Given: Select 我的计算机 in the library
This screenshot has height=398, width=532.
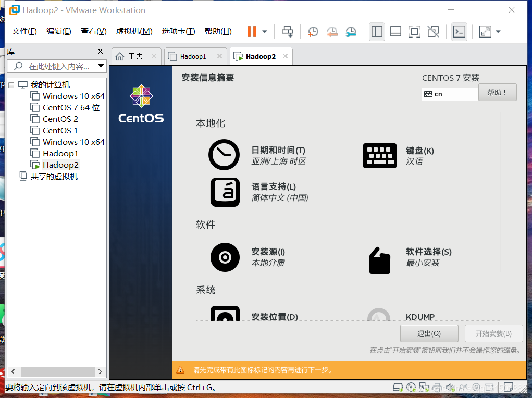Looking at the screenshot, I should click(x=50, y=85).
